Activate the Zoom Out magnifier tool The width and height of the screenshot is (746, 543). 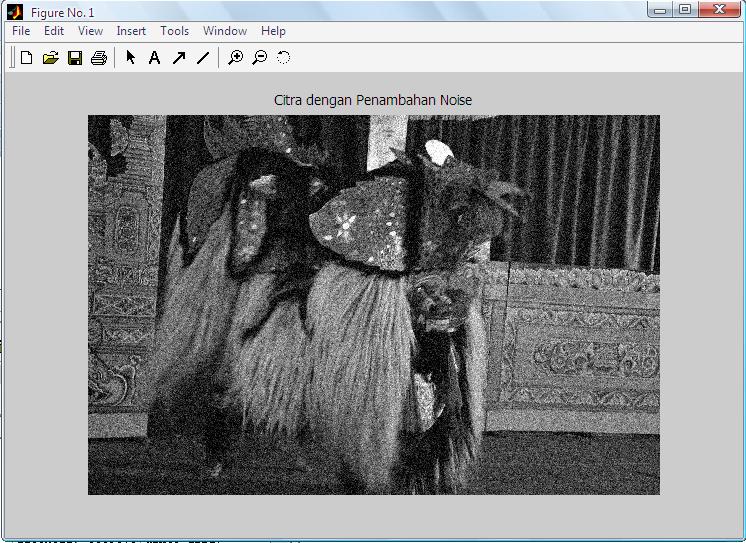tap(260, 58)
